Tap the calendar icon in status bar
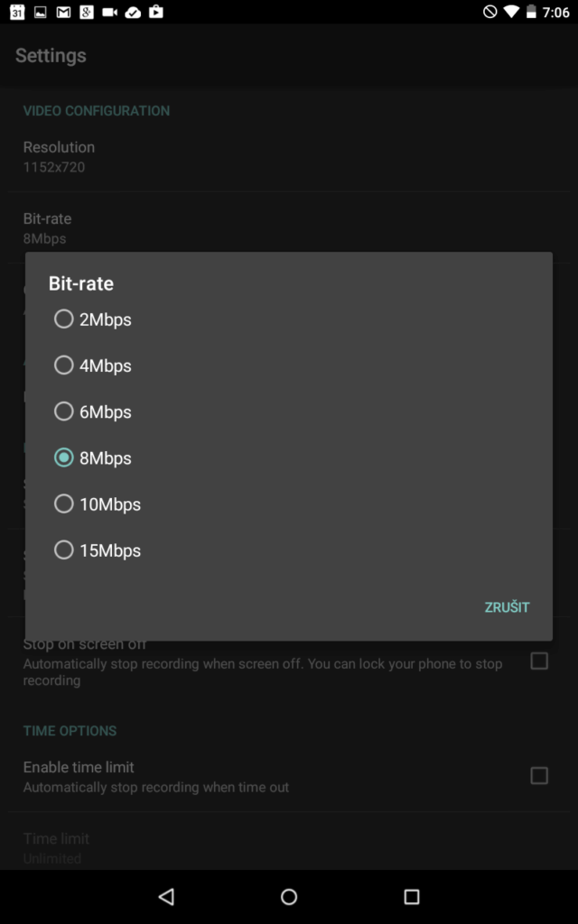Viewport: 578px width, 924px height. [17, 12]
